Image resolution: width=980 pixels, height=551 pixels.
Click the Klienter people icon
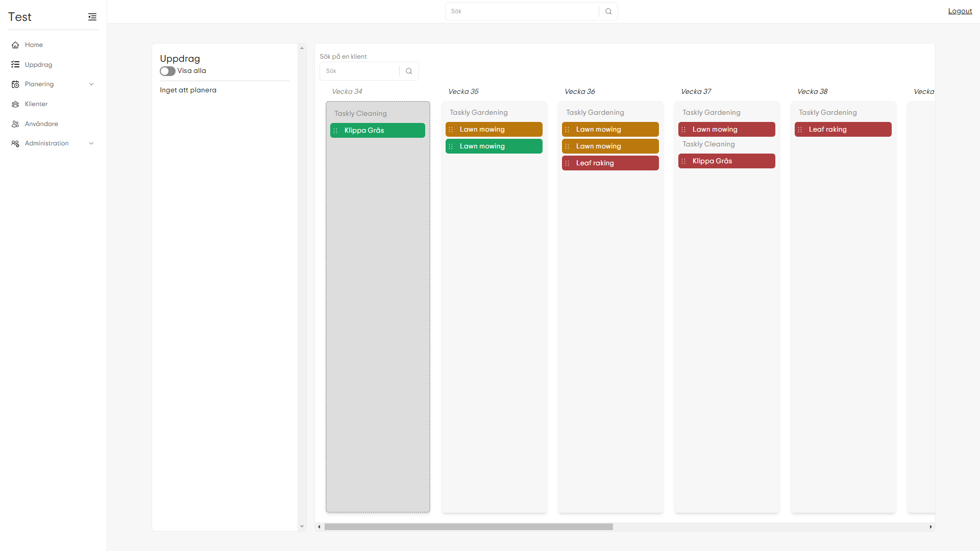click(15, 104)
